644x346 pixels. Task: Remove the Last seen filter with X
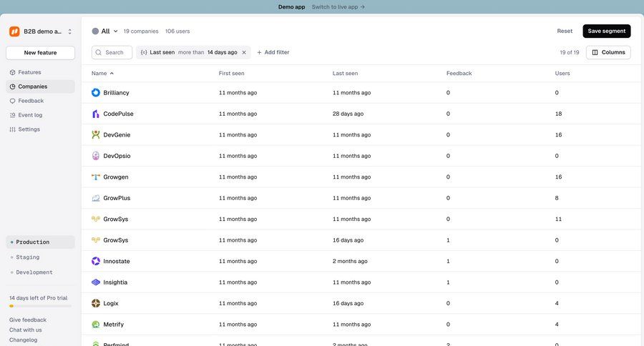click(x=244, y=52)
